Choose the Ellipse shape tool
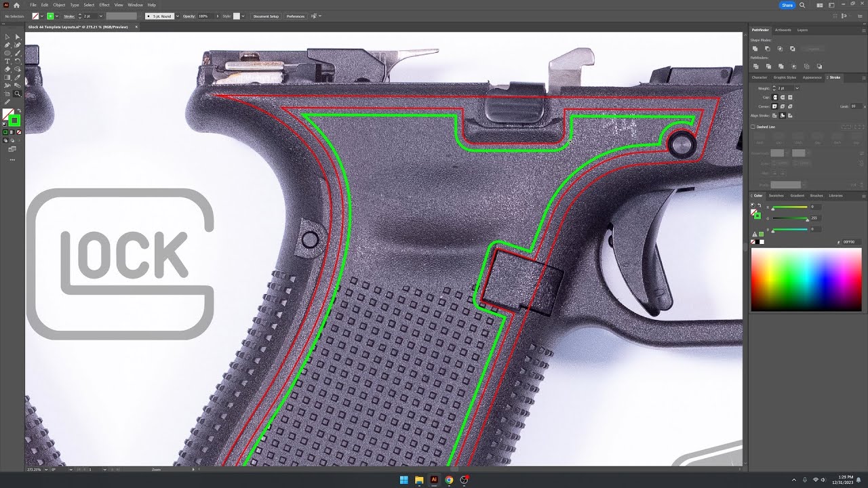868x488 pixels. 7,53
